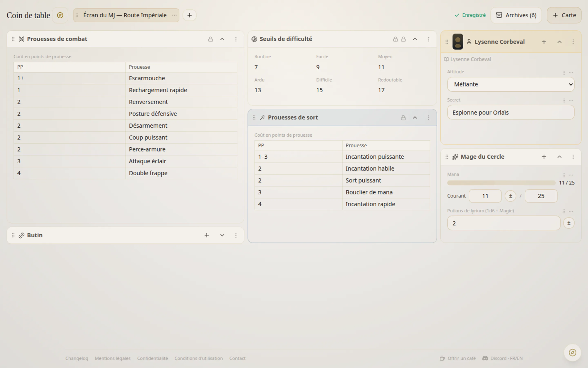588x368 pixels.
Task: Click the magic wand icon of Prouesses de sort
Action: 262,118
